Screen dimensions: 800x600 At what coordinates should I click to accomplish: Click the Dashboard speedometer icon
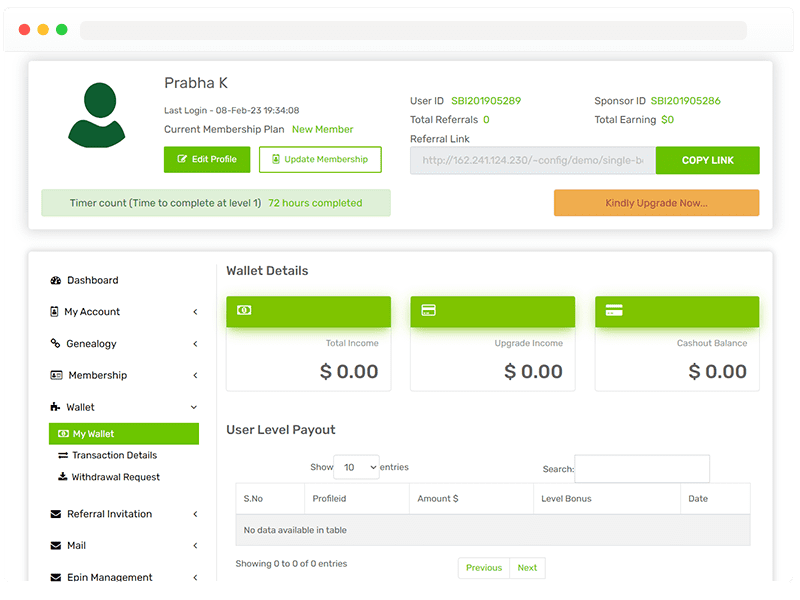pyautogui.click(x=56, y=281)
